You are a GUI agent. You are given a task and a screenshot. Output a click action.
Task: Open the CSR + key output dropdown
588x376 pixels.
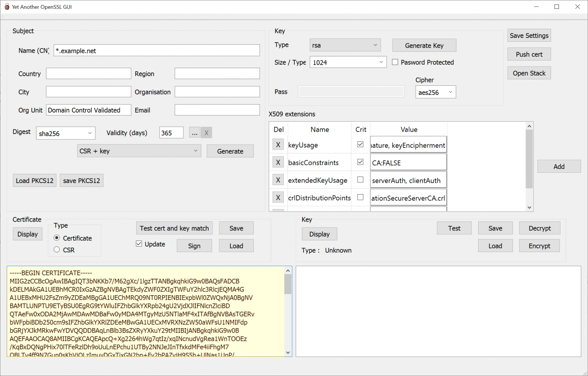click(x=139, y=150)
